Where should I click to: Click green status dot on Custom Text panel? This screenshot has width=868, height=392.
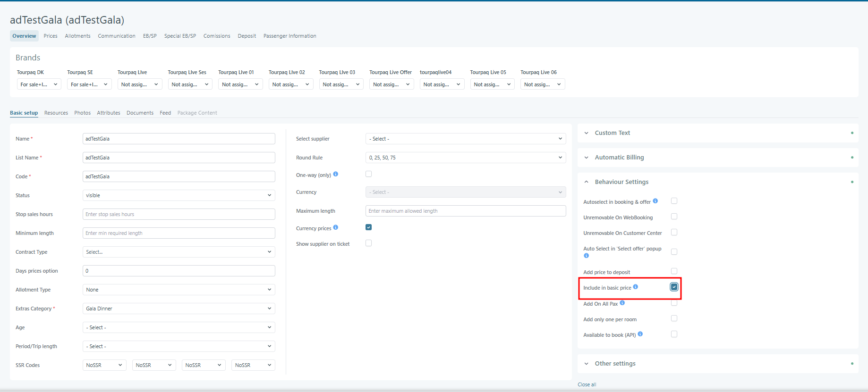click(852, 133)
